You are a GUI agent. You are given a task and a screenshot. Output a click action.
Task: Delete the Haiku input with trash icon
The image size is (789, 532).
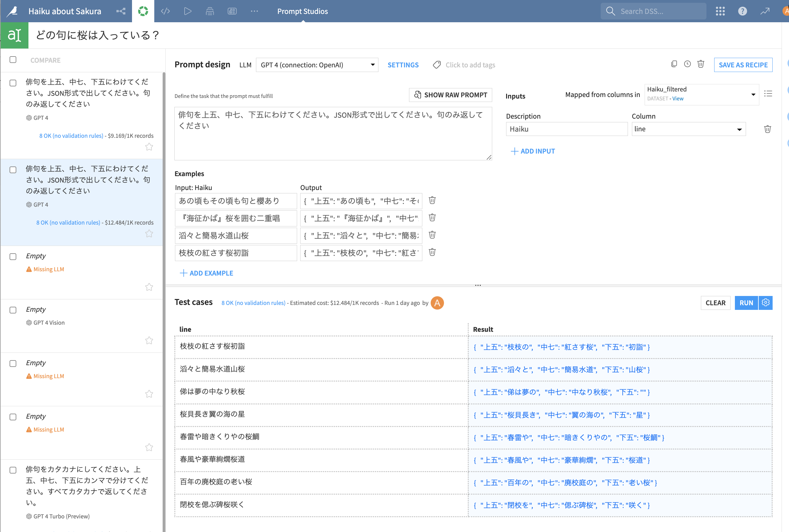click(767, 129)
